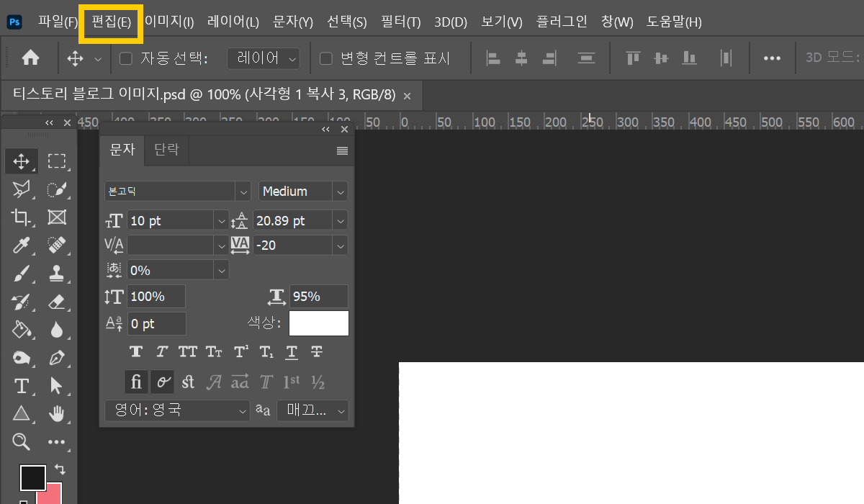Open the 매끄... anti-aliasing dropdown
The width and height of the screenshot is (864, 504).
click(x=312, y=410)
